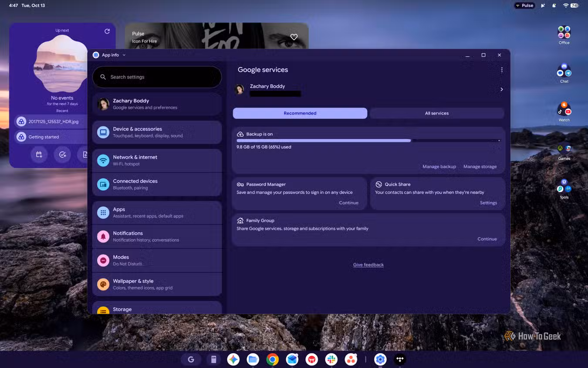Like the Pulse track with heart icon
The height and width of the screenshot is (368, 588).
[294, 37]
